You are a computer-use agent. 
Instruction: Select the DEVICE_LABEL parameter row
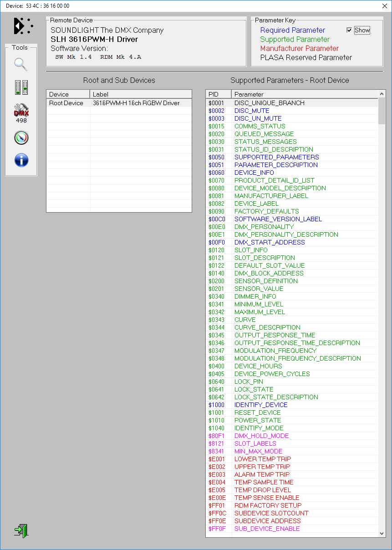(257, 204)
